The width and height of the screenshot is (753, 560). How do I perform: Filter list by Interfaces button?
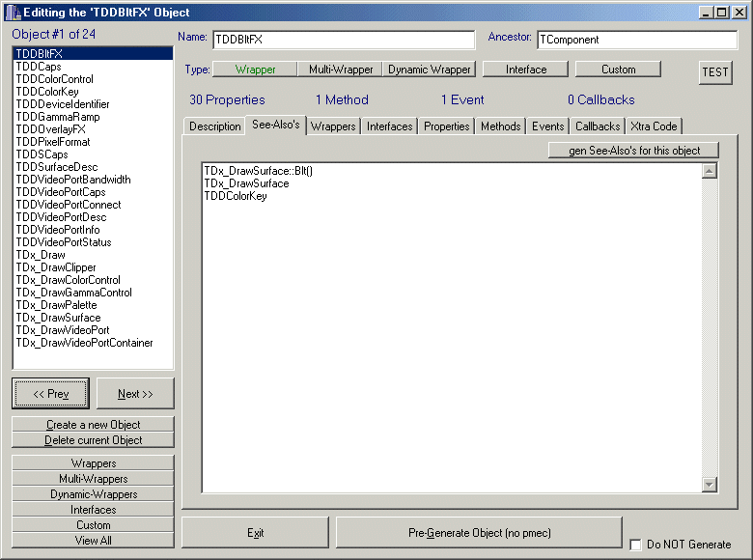(93, 510)
